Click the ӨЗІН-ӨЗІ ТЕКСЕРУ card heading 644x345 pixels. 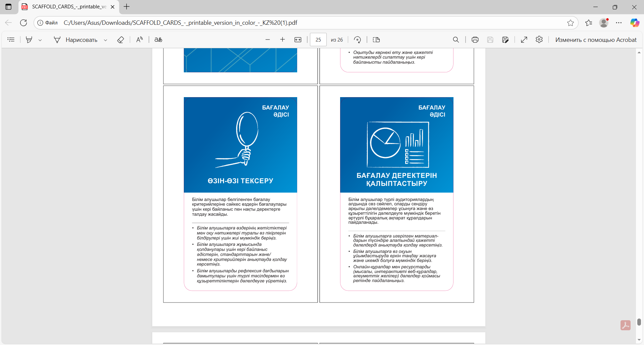[240, 181]
